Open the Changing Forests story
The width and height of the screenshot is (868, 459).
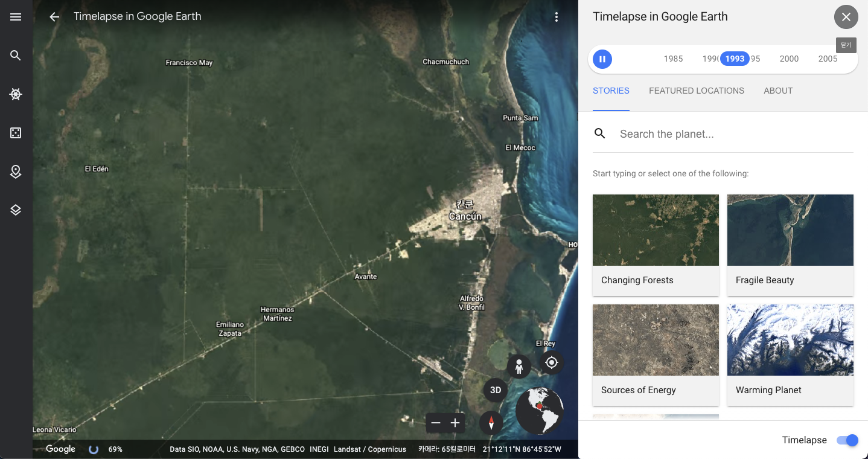tap(656, 245)
